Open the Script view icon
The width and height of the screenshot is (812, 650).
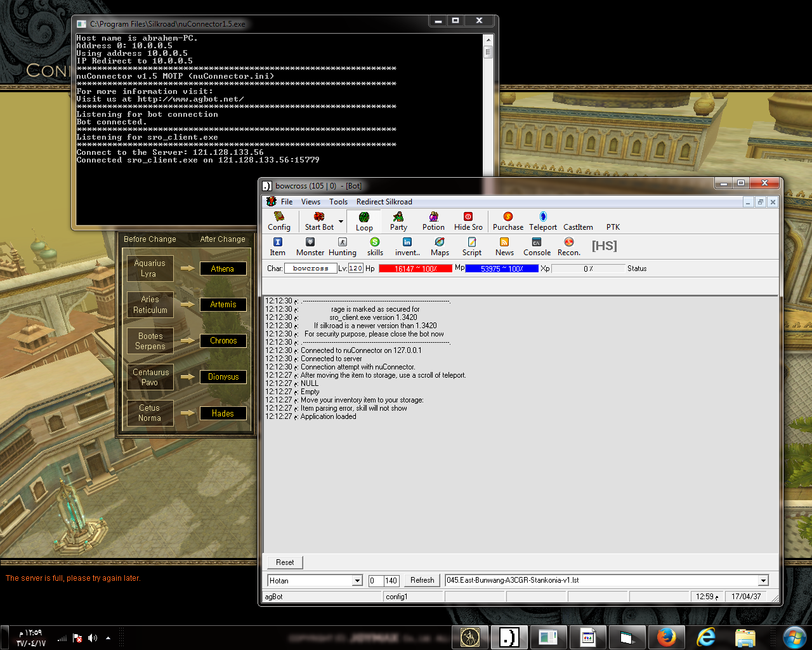[471, 246]
